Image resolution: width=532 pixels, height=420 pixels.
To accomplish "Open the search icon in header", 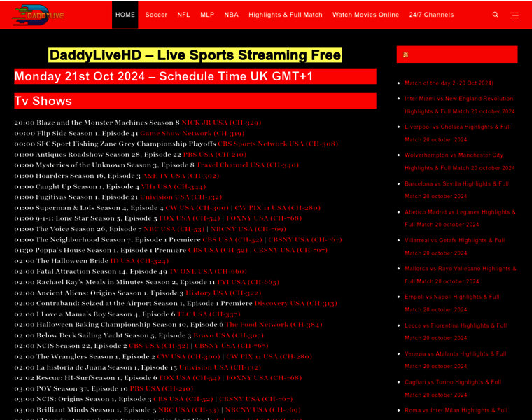I will (496, 15).
